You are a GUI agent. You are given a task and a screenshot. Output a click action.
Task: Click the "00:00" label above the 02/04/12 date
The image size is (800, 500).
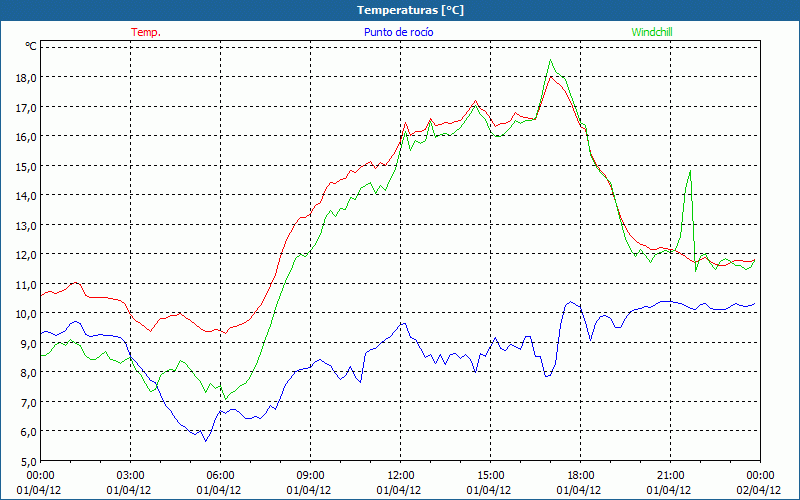[760, 476]
